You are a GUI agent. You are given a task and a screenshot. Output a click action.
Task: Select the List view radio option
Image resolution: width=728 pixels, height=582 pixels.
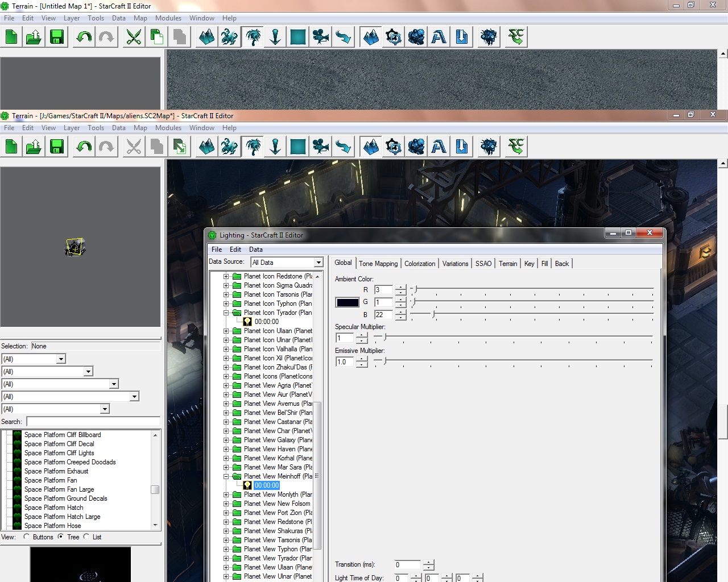[x=86, y=537]
